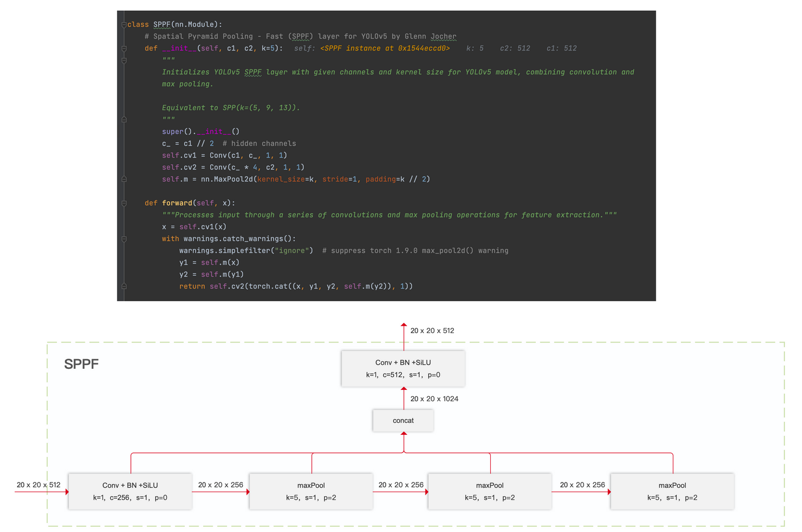Select the last maxPool block at the end of the chain

click(x=672, y=492)
